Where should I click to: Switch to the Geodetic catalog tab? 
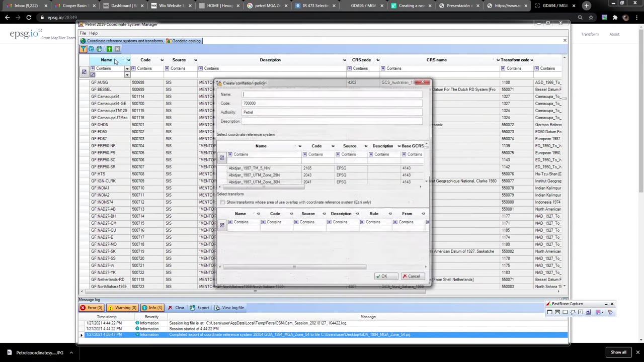click(x=186, y=41)
